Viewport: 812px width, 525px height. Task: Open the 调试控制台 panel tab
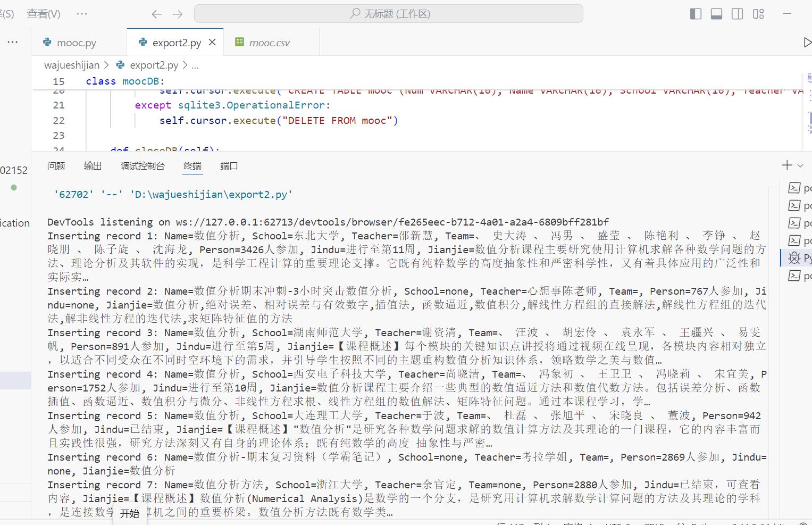143,166
